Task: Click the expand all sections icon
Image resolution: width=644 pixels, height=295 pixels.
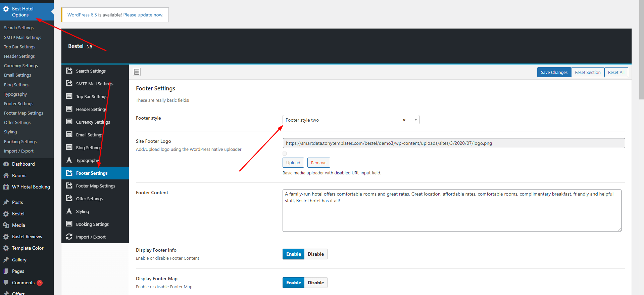Action: 137,72
